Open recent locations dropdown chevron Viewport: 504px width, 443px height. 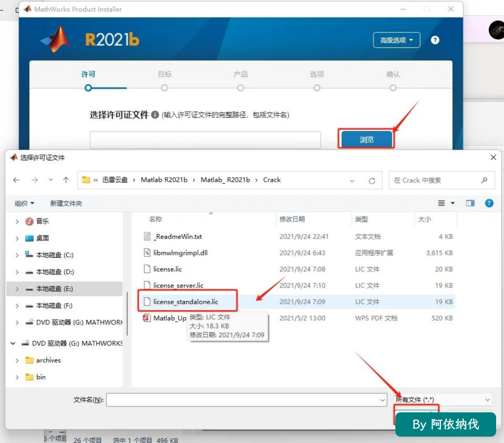click(50, 180)
